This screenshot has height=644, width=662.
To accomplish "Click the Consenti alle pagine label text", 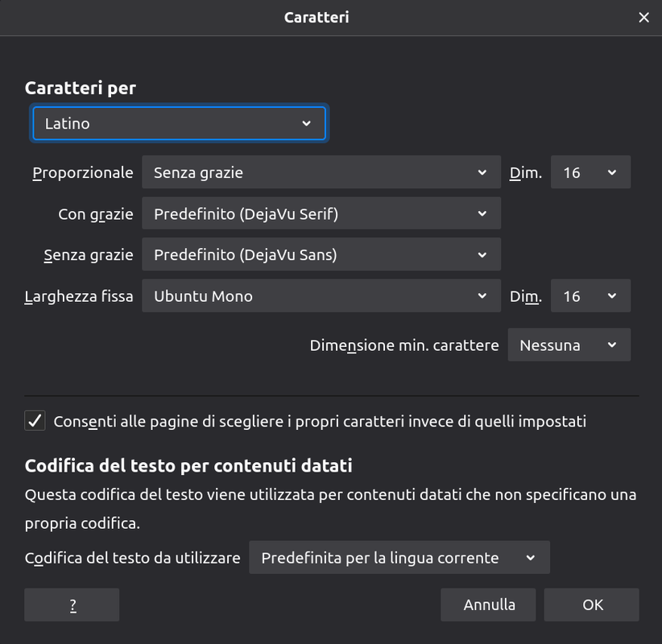I will 320,422.
